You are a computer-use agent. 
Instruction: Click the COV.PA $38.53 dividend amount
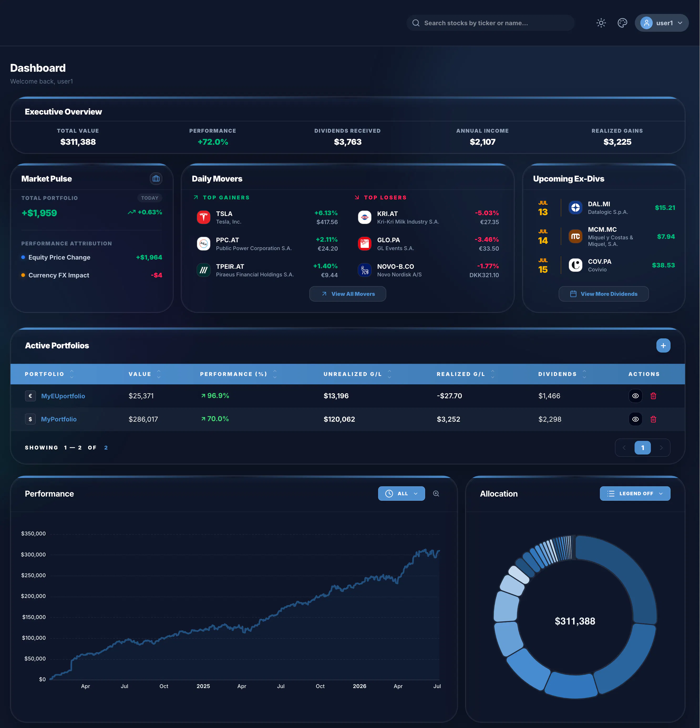point(663,265)
